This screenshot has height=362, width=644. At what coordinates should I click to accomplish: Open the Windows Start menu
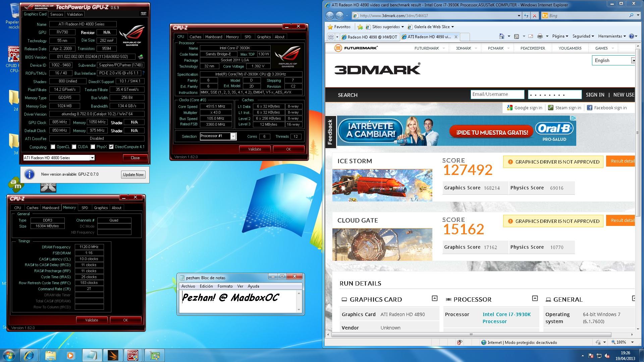point(9,355)
